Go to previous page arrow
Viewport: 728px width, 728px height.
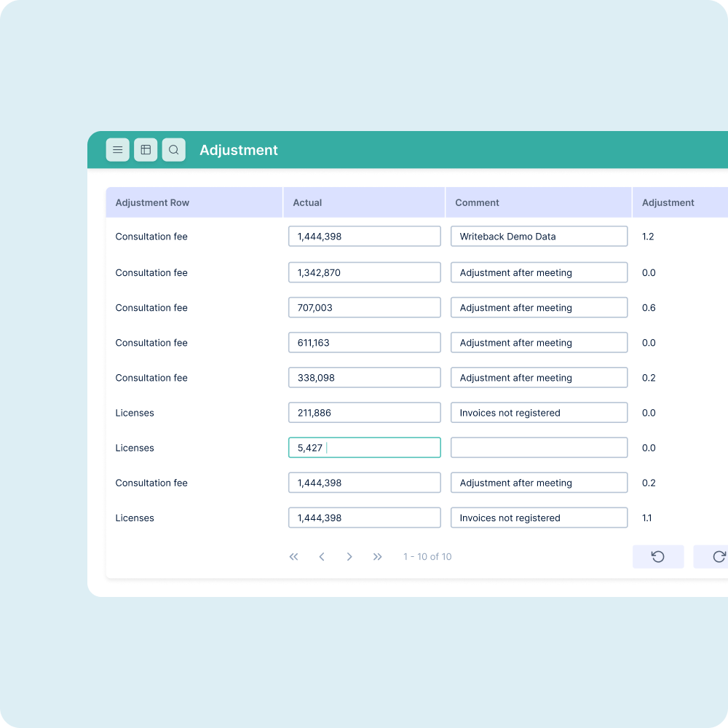(x=322, y=557)
